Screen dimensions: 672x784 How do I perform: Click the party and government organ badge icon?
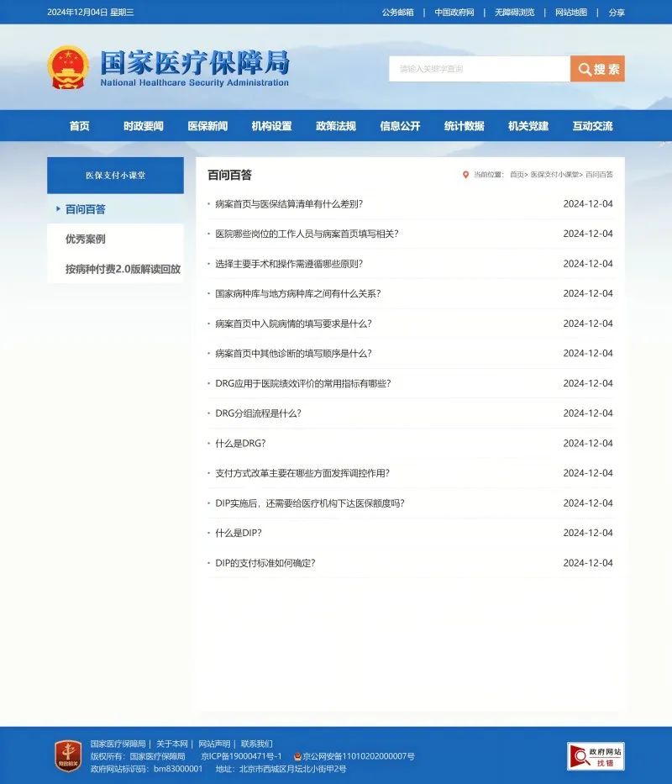coord(68,755)
